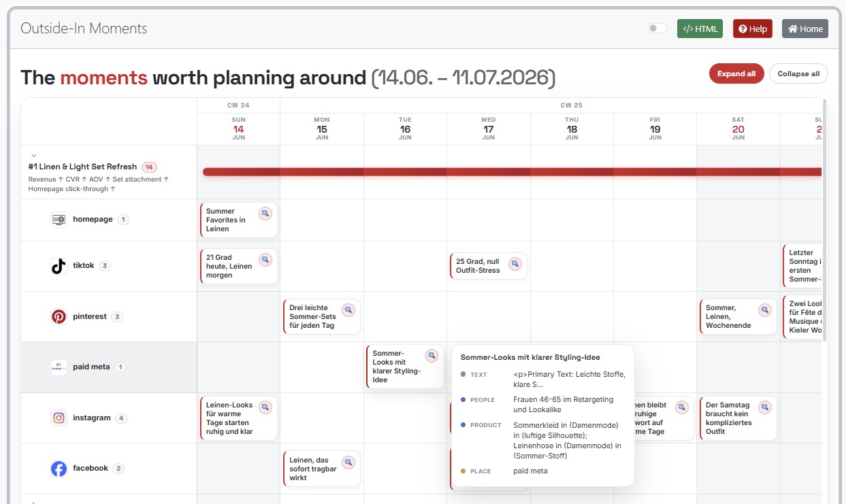Click the CW 25 week label
Image resolution: width=846 pixels, height=504 pixels.
571,105
